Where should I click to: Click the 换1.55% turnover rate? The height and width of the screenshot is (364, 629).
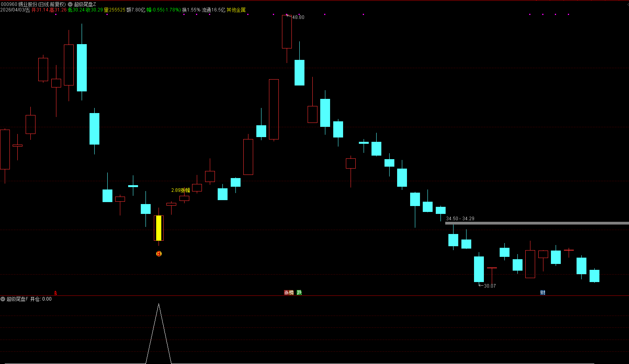point(191,10)
